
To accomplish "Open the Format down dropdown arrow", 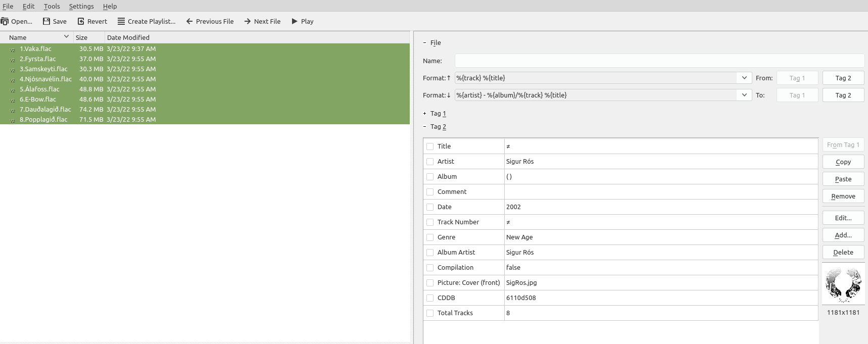I will coord(744,95).
